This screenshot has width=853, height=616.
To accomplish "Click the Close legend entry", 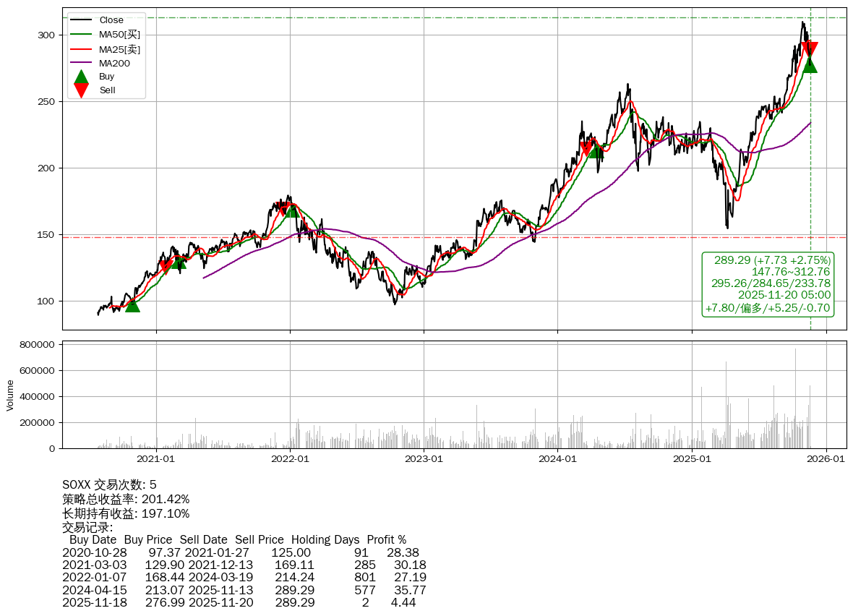I will (x=111, y=20).
